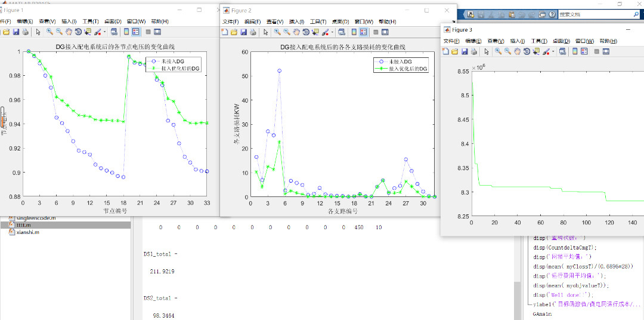Open 查看(V) menu in Figure 3

[496, 41]
